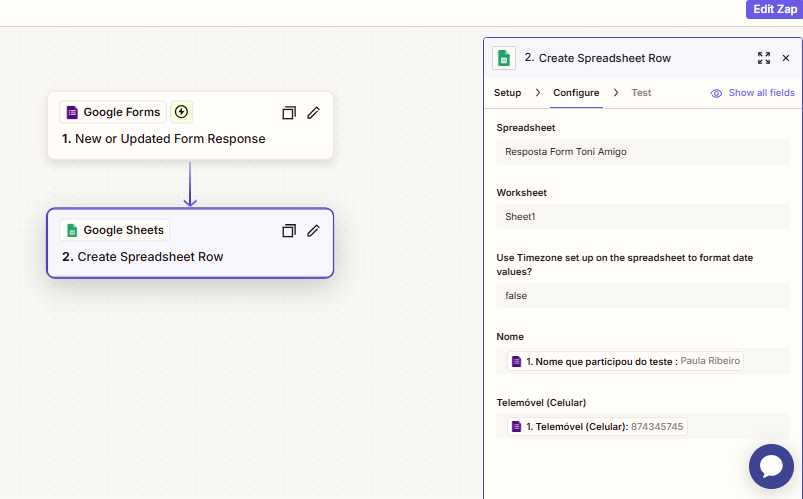Open the Spreadsheet field Resposta Form Toni Amigo
The height and width of the screenshot is (499, 803).
(x=642, y=152)
